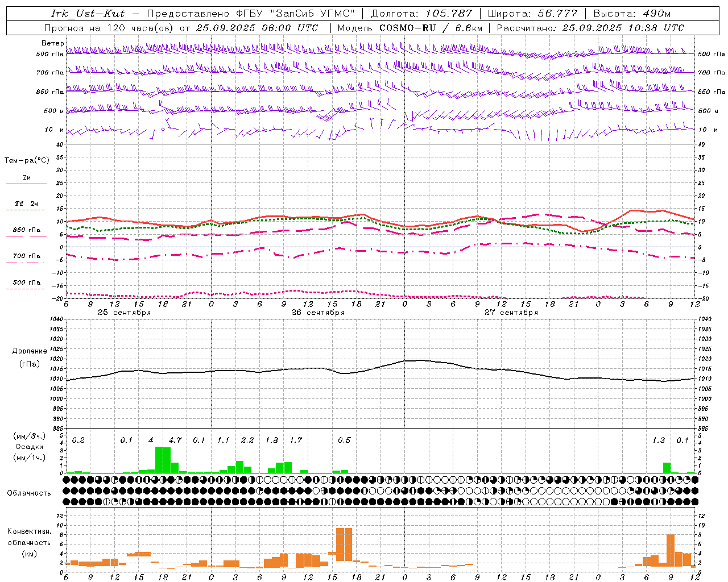This screenshot has width=728, height=582.
Task: Click the forecast header Прогноз на 120 часа(ов)
Action: pyautogui.click(x=110, y=28)
